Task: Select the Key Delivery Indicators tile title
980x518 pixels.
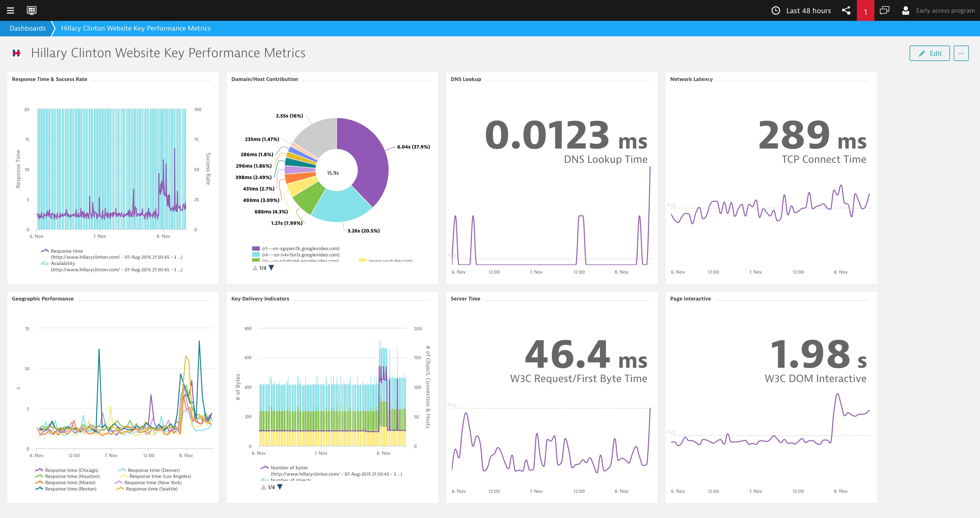Action: click(x=260, y=299)
